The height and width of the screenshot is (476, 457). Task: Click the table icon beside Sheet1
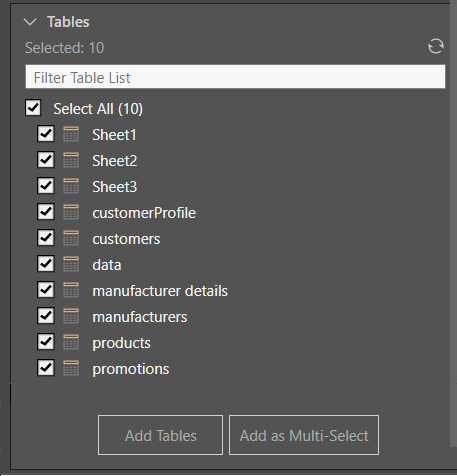(71, 134)
